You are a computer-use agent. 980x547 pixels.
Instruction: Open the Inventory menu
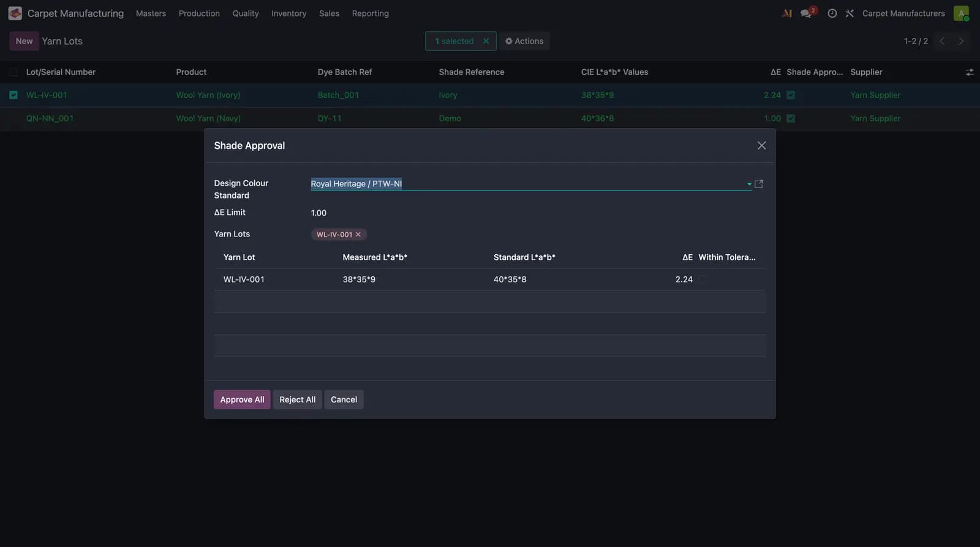[x=289, y=13]
